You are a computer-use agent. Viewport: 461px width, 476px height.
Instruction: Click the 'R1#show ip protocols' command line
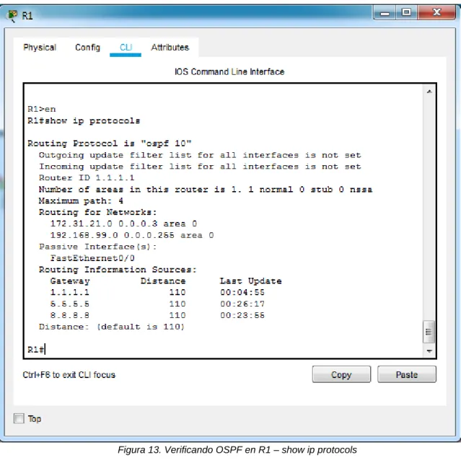click(84, 121)
